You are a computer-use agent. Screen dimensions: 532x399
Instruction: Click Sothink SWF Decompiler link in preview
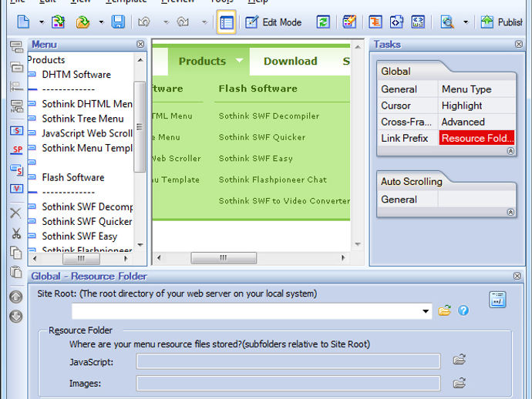(x=269, y=116)
